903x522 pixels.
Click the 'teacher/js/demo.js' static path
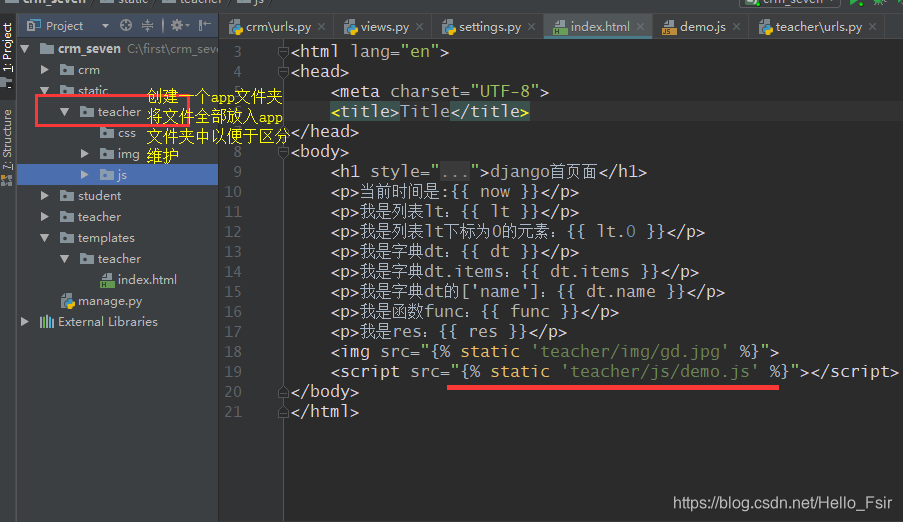click(660, 372)
